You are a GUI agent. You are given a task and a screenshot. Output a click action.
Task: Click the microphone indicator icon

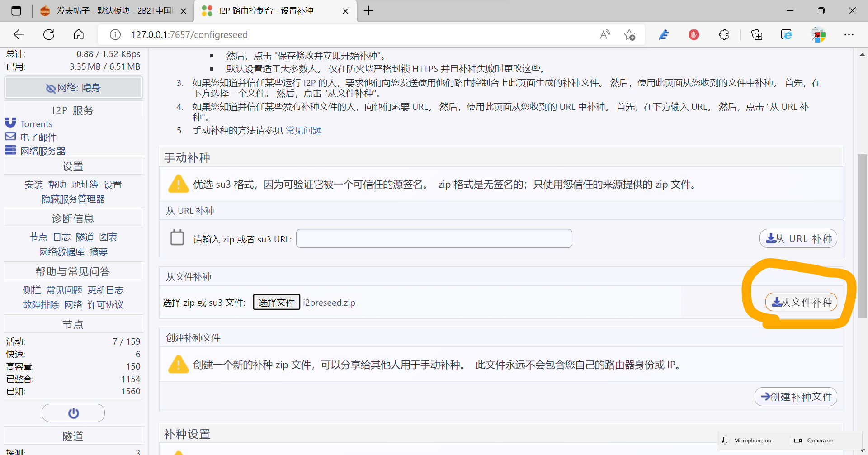click(725, 441)
